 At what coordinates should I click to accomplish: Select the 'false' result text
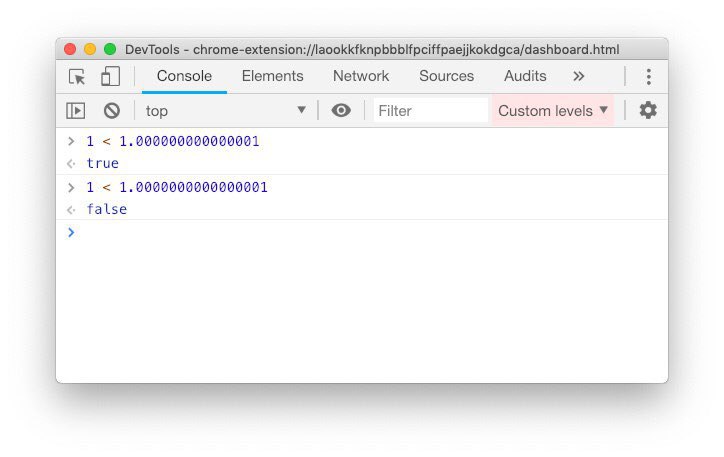tap(107, 209)
